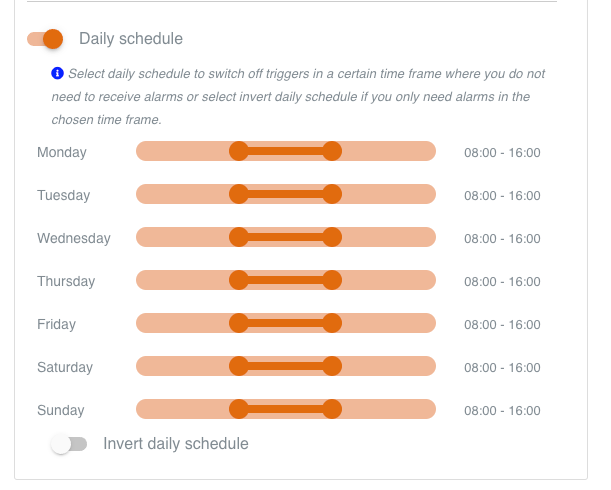Click Monday's 08:00 - 16:00 time range
The height and width of the screenshot is (490, 611).
coord(502,153)
